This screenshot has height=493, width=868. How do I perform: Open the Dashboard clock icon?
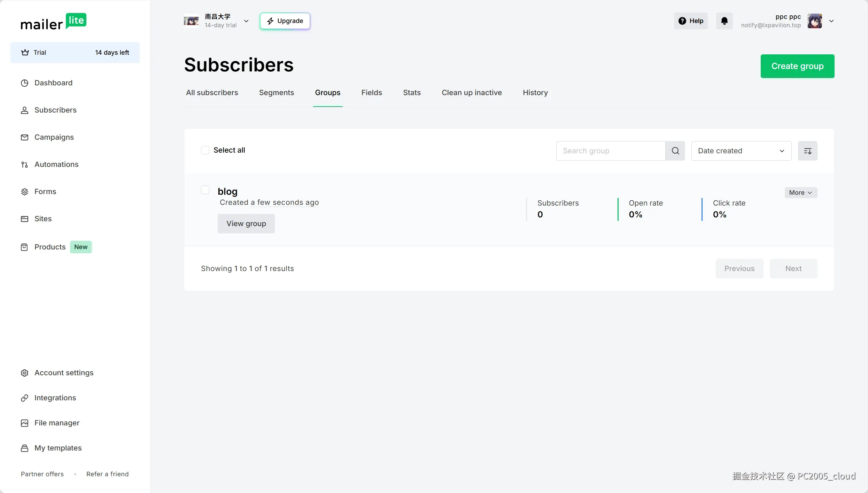(x=24, y=83)
